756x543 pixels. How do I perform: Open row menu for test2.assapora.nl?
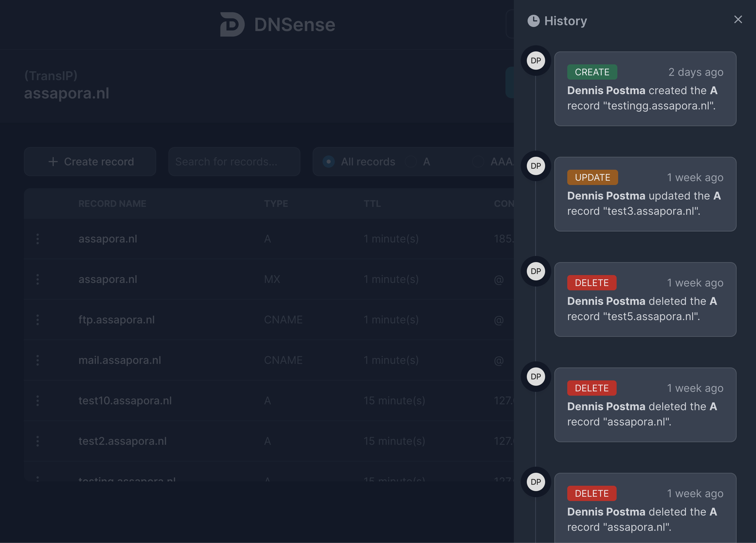coord(38,441)
